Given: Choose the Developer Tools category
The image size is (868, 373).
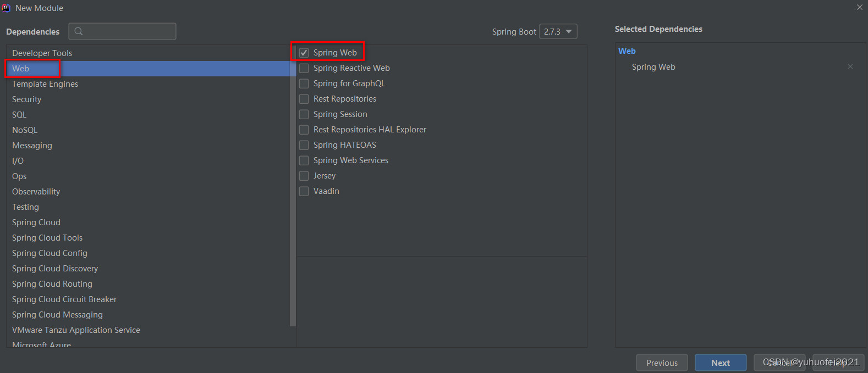Looking at the screenshot, I should (x=42, y=53).
